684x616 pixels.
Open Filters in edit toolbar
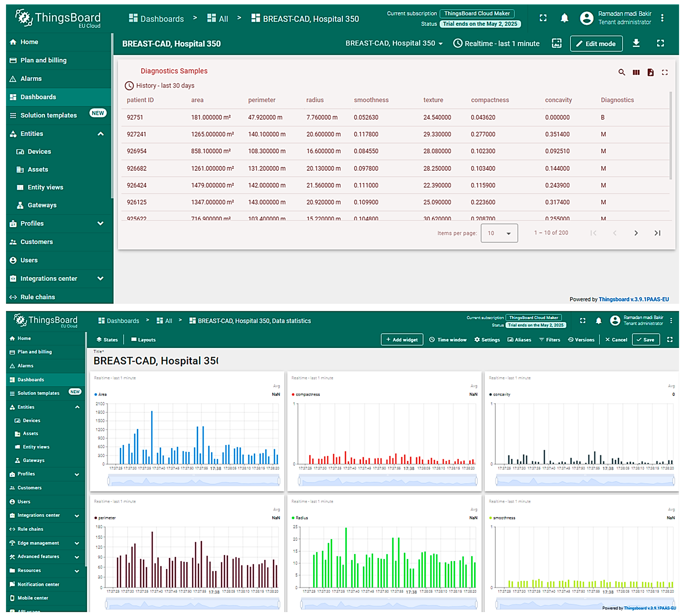click(x=549, y=339)
